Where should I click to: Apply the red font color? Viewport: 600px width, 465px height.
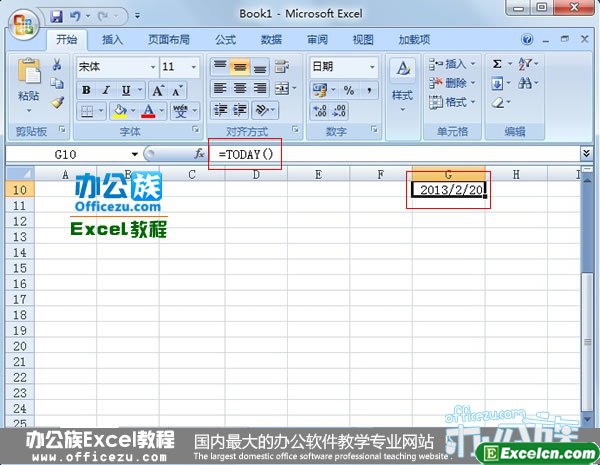148,111
